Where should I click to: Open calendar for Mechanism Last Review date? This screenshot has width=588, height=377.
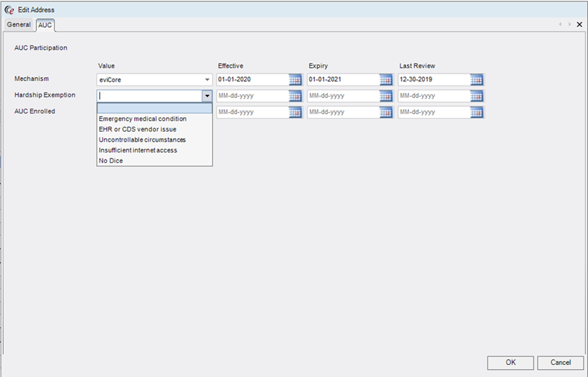(x=477, y=80)
